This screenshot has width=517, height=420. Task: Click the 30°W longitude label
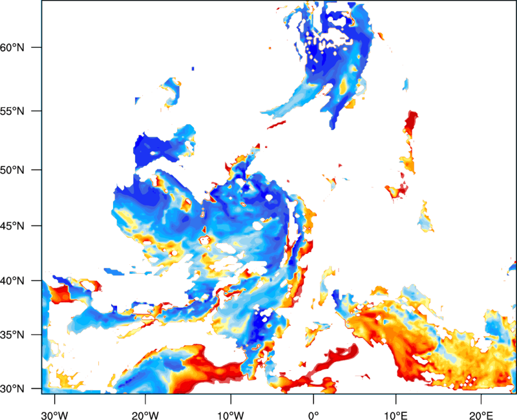pyautogui.click(x=54, y=415)
